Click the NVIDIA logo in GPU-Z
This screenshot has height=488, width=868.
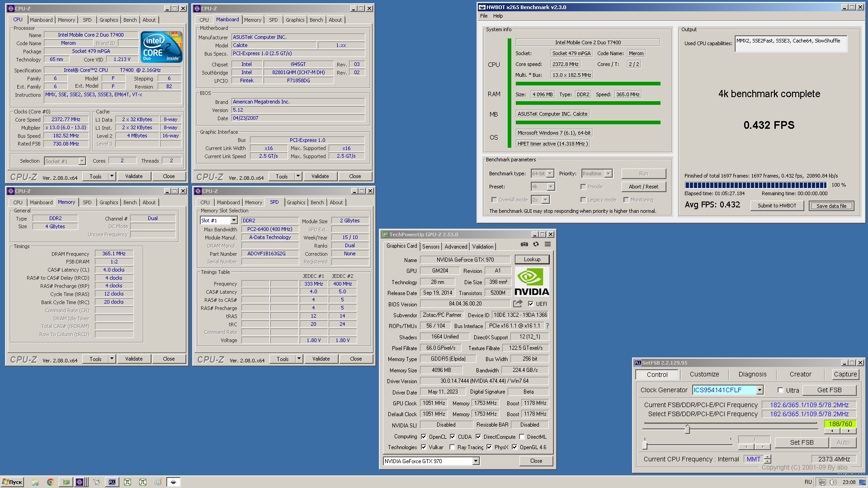coord(532,282)
